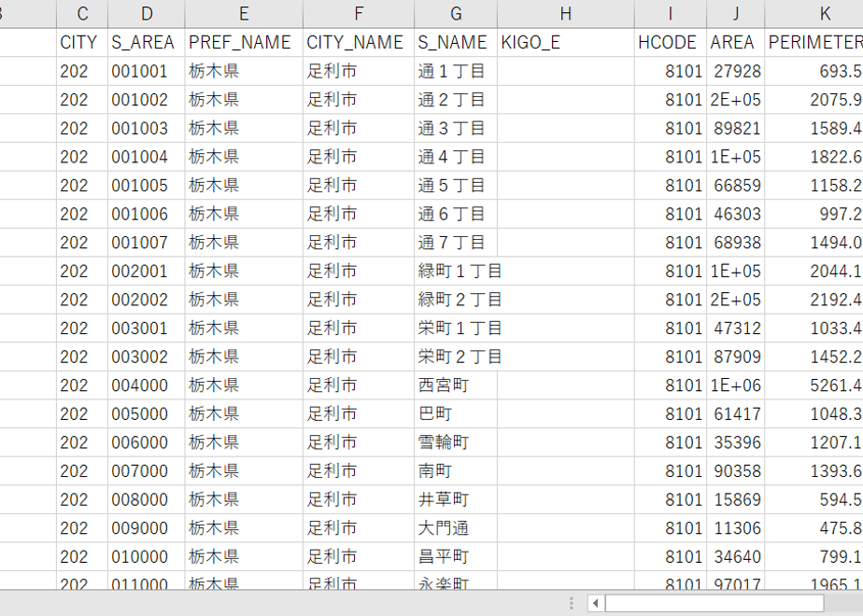Click the S_AREA header cell

coord(147,42)
